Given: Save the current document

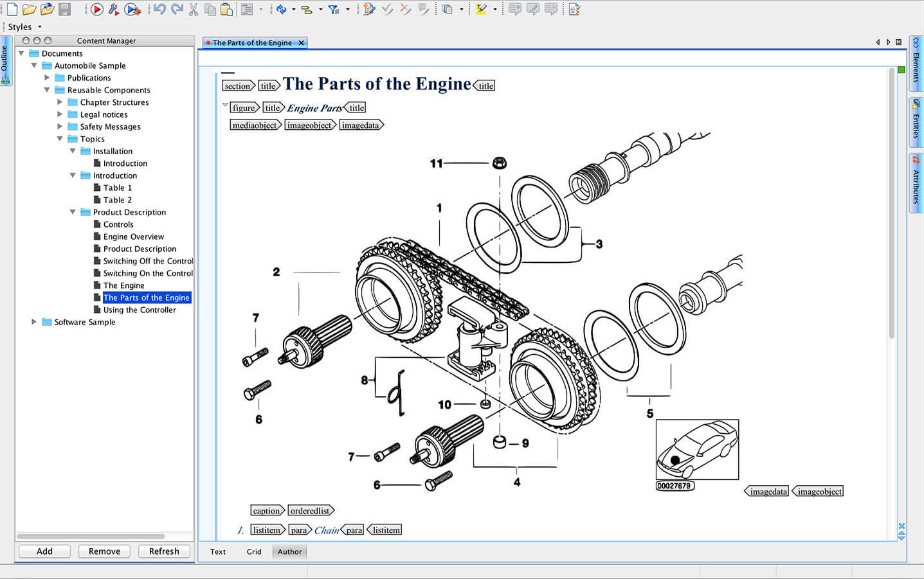Looking at the screenshot, I should tap(66, 8).
